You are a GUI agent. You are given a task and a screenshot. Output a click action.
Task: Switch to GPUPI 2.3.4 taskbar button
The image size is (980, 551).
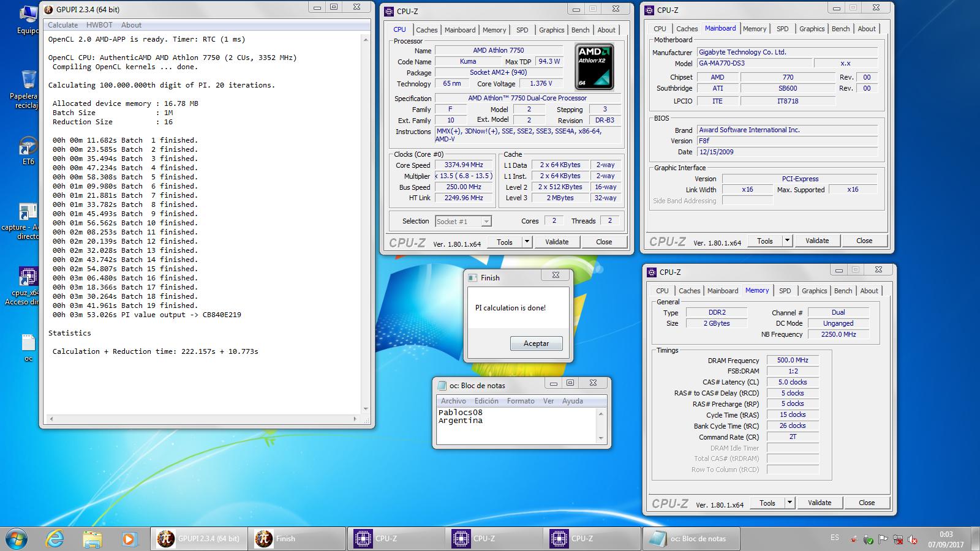point(199,539)
